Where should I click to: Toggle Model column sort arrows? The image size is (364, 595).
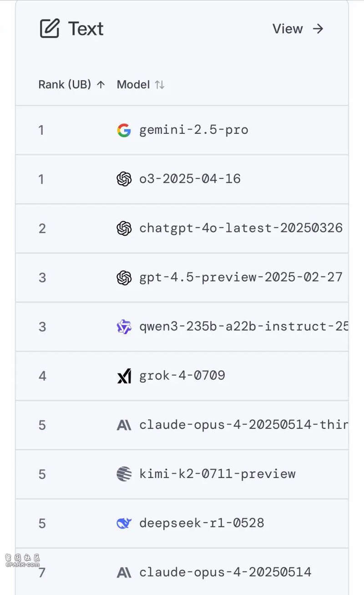pyautogui.click(x=159, y=85)
